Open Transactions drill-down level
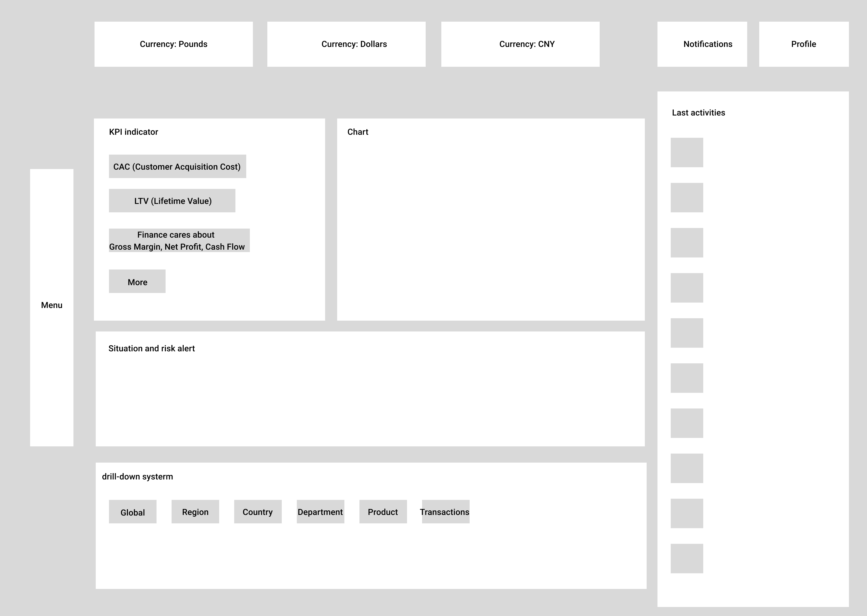Image resolution: width=867 pixels, height=616 pixels. pyautogui.click(x=446, y=512)
